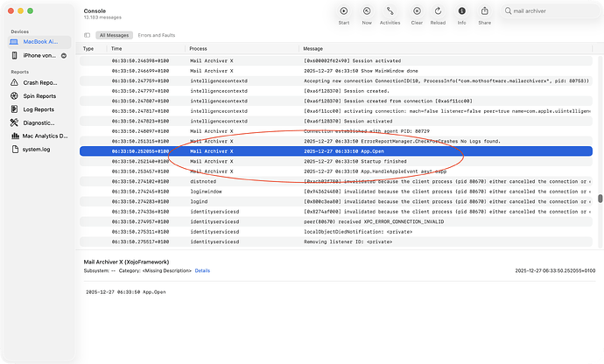Viewport: 604px width, 364px height.
Task: Select the localObjectDiedNotification row
Action: tap(336, 232)
